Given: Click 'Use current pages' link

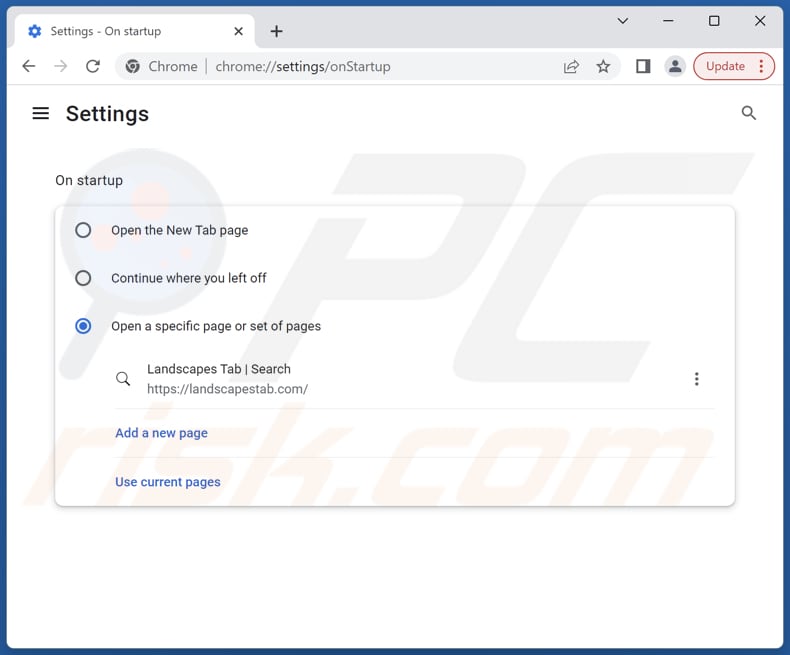Looking at the screenshot, I should 168,482.
